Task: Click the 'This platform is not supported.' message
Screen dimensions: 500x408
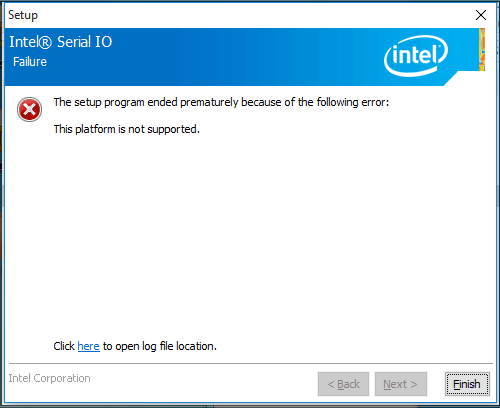Action: (x=127, y=129)
